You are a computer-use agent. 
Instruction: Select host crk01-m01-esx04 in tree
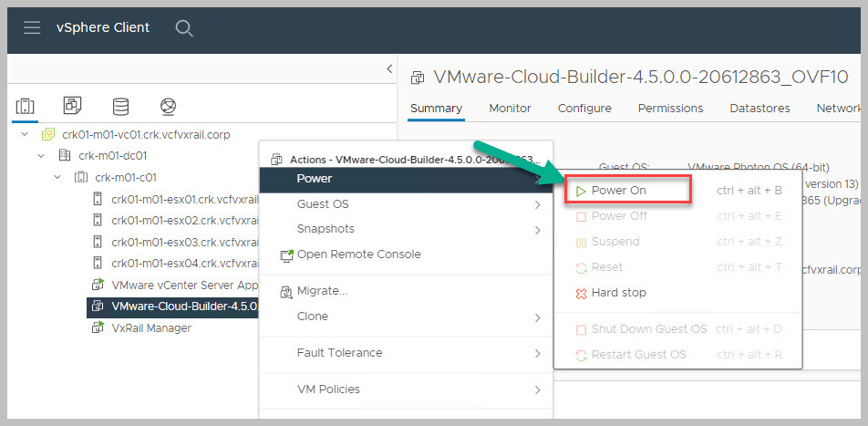[x=185, y=263]
